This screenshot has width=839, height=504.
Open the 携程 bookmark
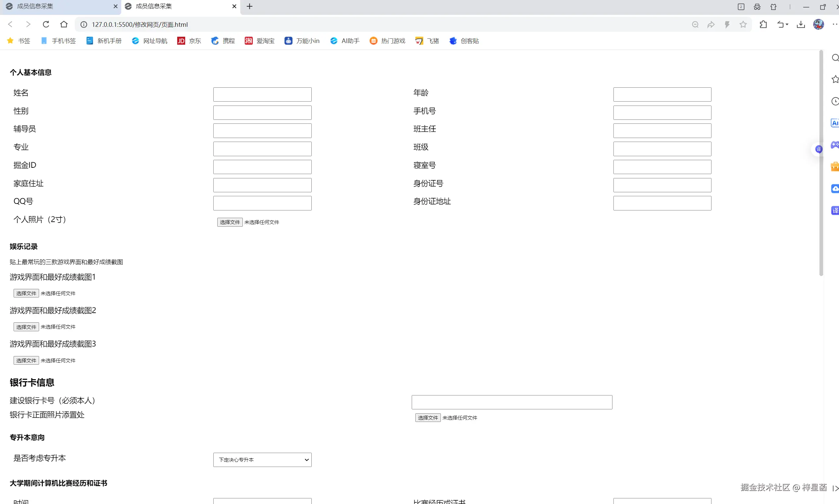pos(223,40)
